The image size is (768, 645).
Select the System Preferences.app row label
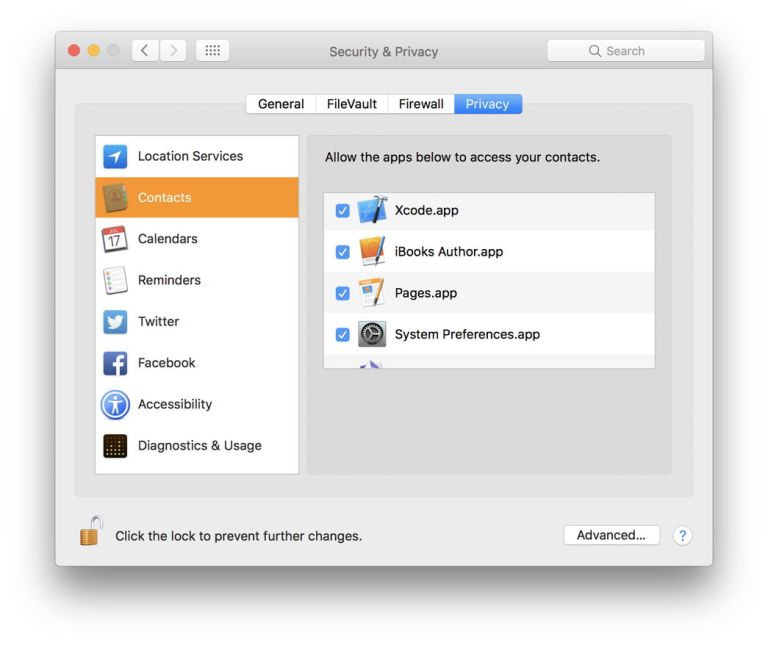467,334
